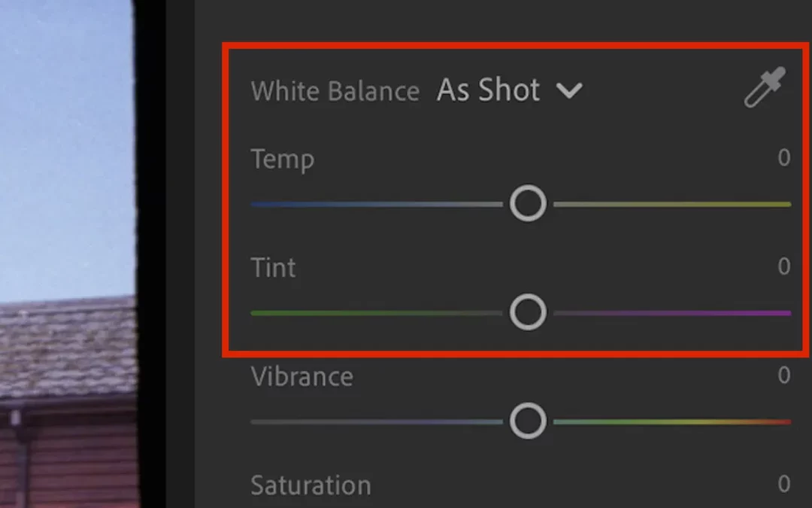This screenshot has width=812, height=508.
Task: Click the Temp slider handle
Action: click(x=528, y=204)
